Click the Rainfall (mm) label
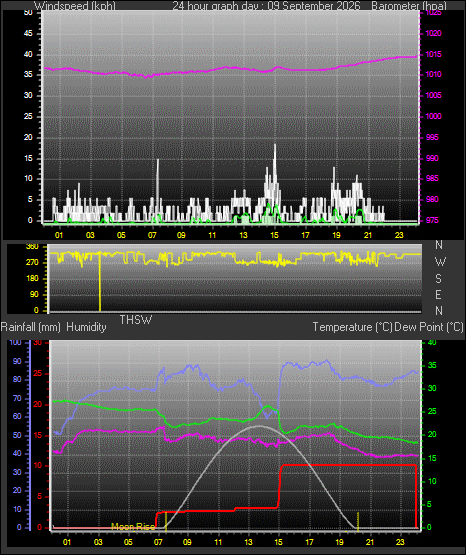466x555 pixels. point(30,327)
